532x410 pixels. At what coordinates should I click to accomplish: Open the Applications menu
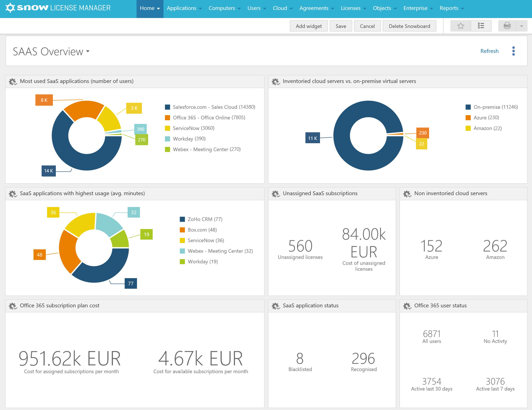[x=184, y=8]
